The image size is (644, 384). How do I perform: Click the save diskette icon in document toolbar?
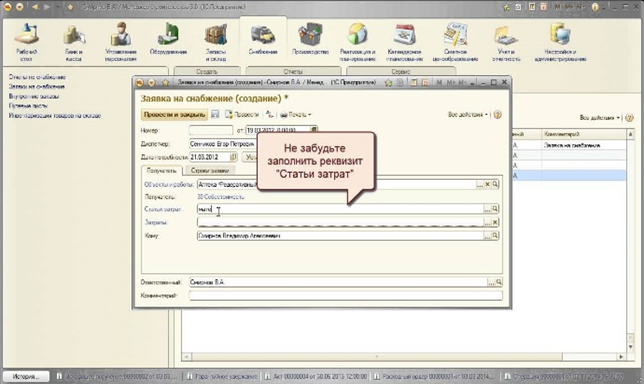point(215,115)
